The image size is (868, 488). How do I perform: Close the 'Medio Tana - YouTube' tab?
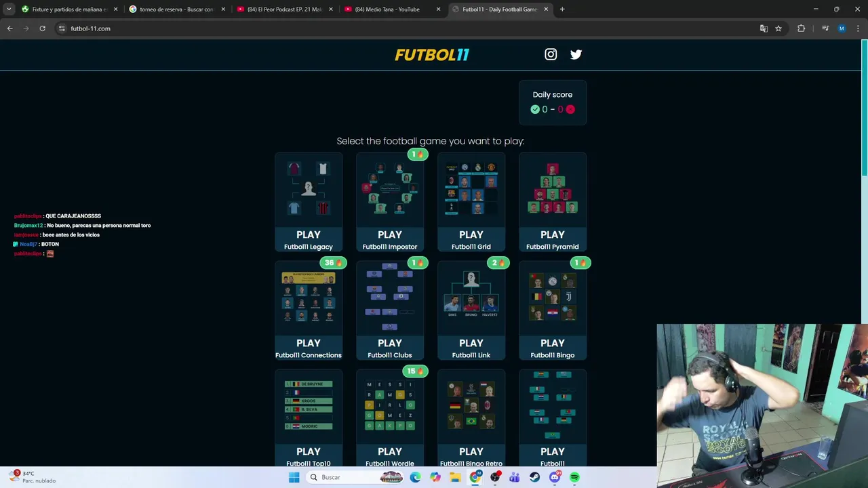click(438, 9)
